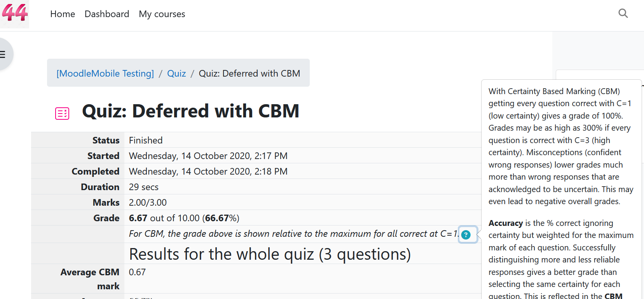
Task: Go to Home in top navigation
Action: (63, 14)
